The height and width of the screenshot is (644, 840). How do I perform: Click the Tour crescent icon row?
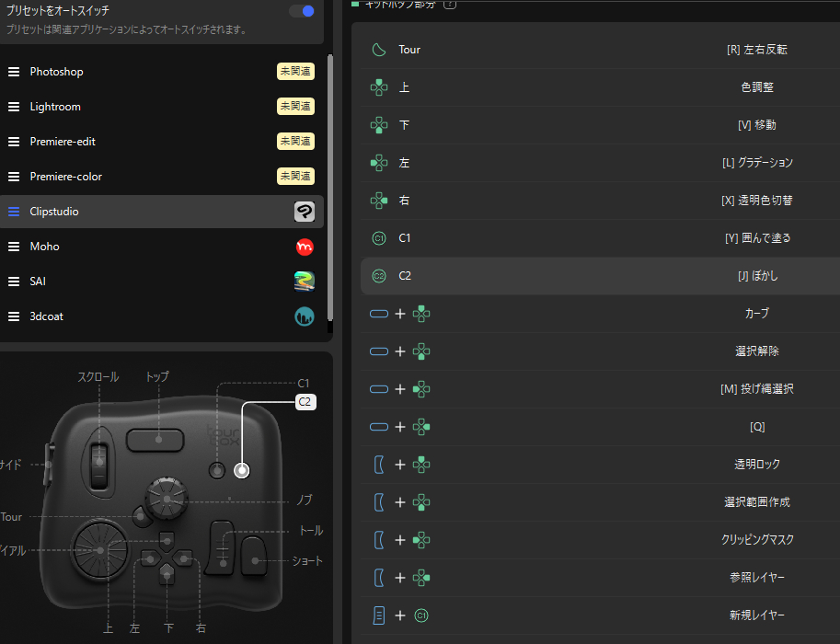pos(379,50)
